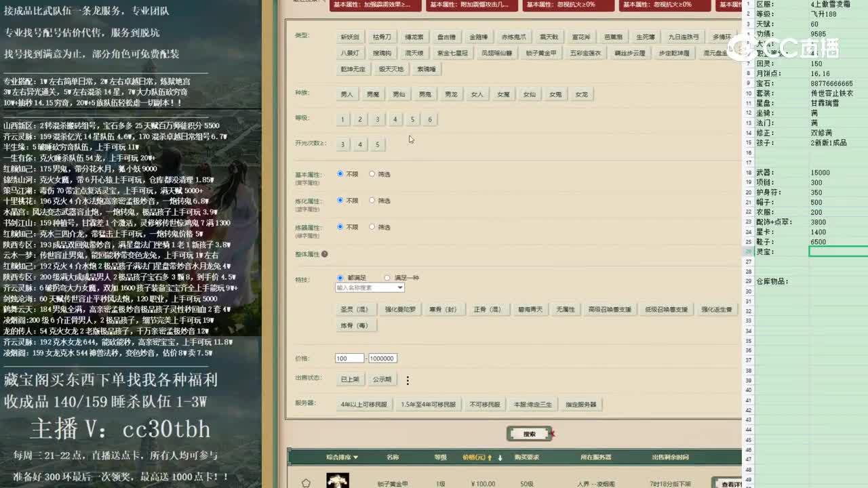This screenshot has height=488, width=868.
Task: Click the red X beside the search button
Action: coord(553,434)
